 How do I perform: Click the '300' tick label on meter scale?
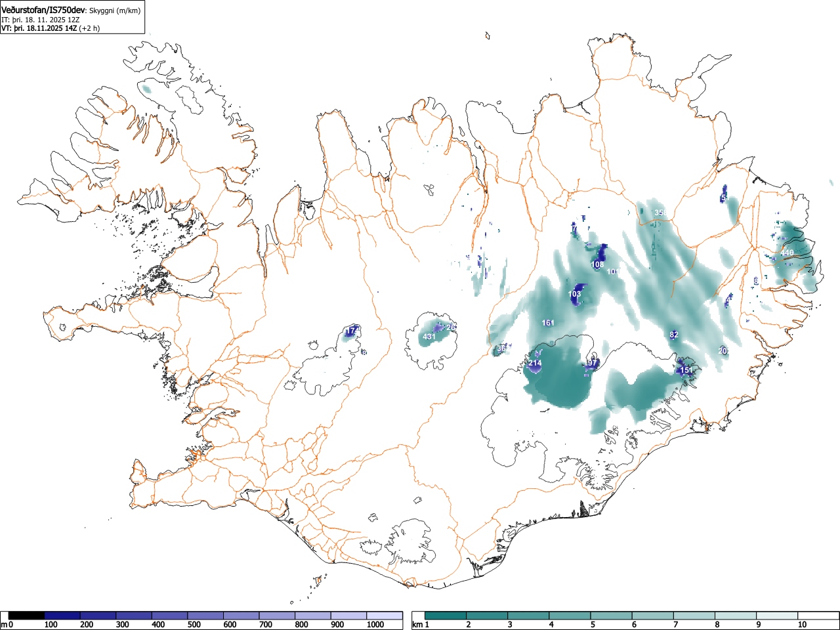coord(122,625)
